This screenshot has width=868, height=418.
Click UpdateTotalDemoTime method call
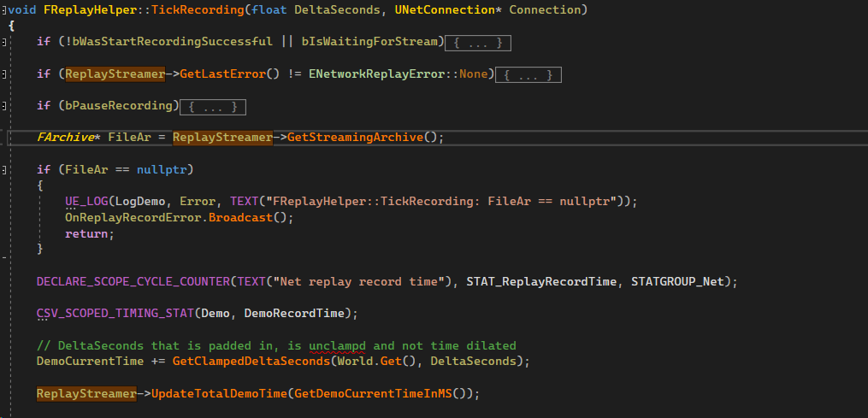click(x=219, y=394)
